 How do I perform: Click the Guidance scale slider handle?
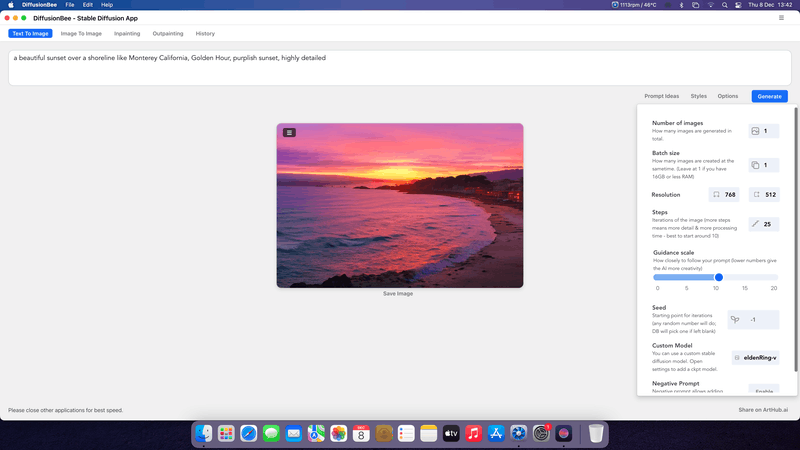(719, 277)
